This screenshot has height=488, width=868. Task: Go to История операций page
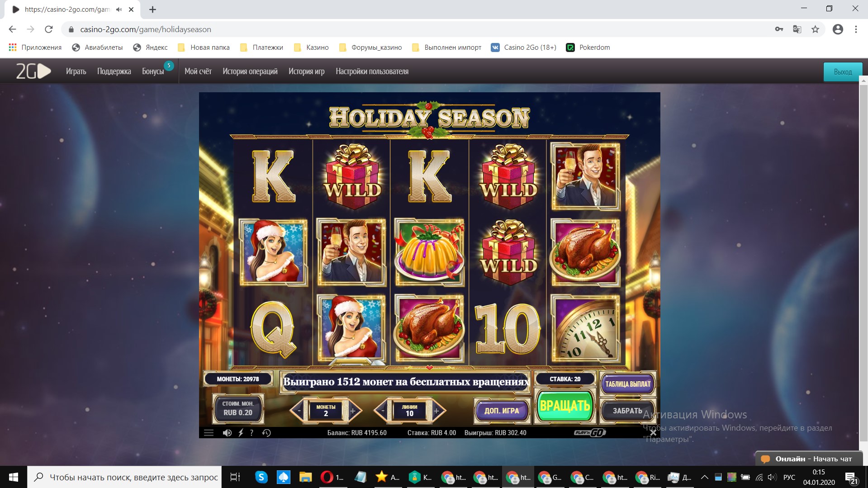point(250,71)
